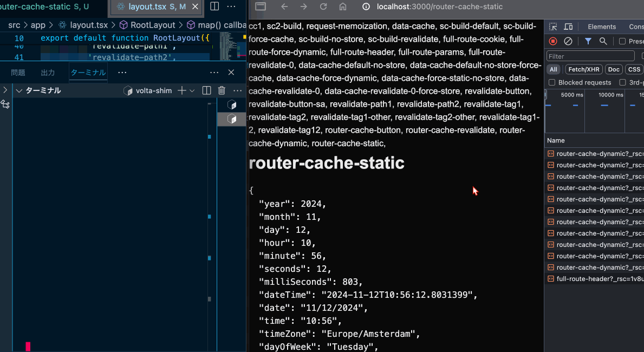Open the sc-build-revalidate link
This screenshot has height=352, width=644.
pos(403,39)
